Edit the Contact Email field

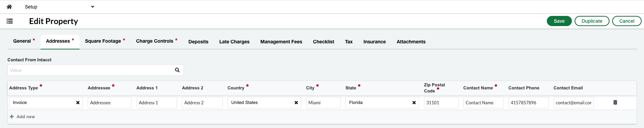click(574, 103)
